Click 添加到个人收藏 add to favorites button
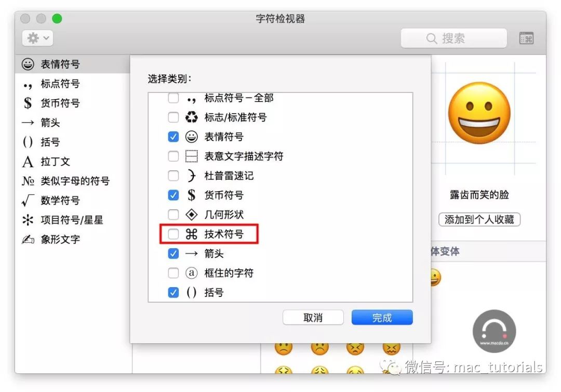This screenshot has width=561, height=392. click(479, 219)
